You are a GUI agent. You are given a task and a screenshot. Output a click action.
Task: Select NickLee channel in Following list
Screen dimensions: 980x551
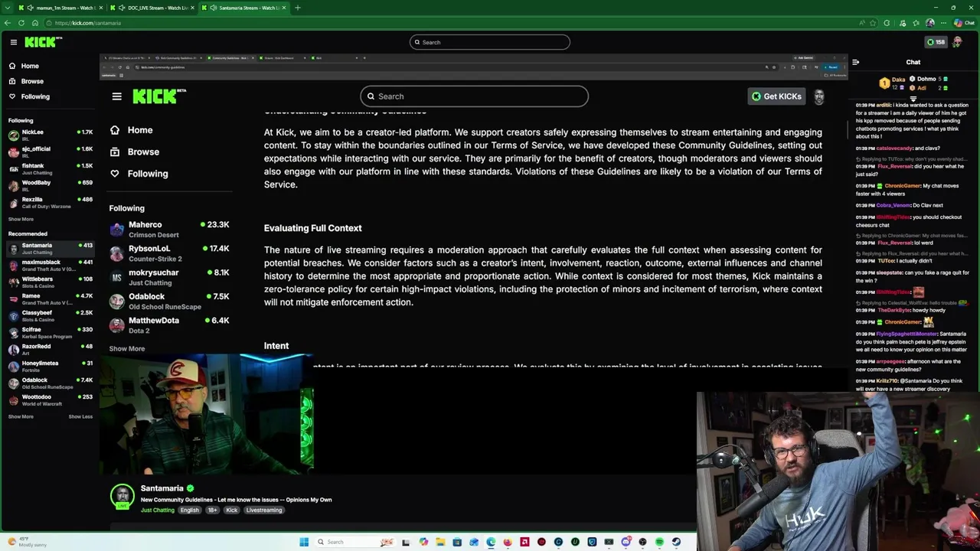click(x=50, y=135)
